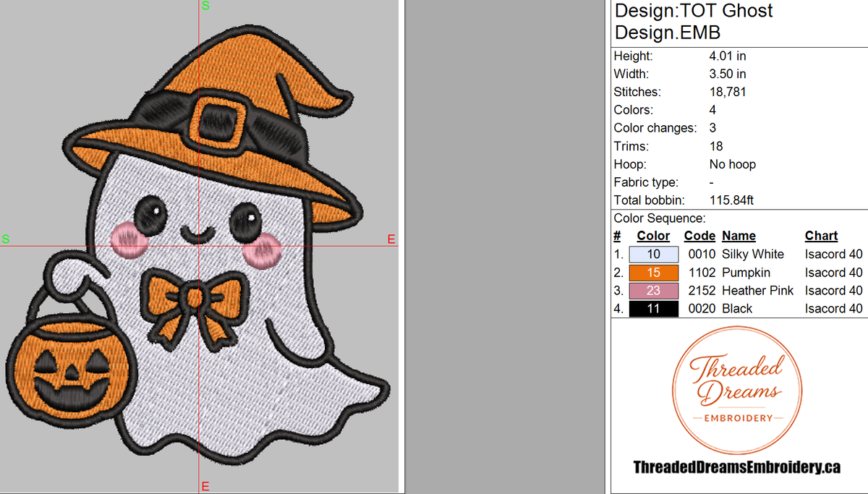Image resolution: width=868 pixels, height=494 pixels.
Task: Click the 'Heather Pink' thread name
Action: (x=757, y=291)
